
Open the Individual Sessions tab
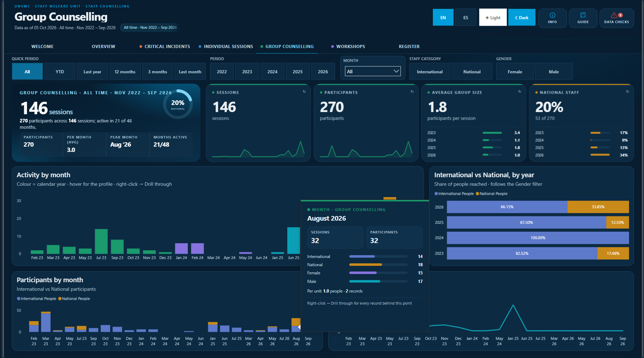(226, 47)
